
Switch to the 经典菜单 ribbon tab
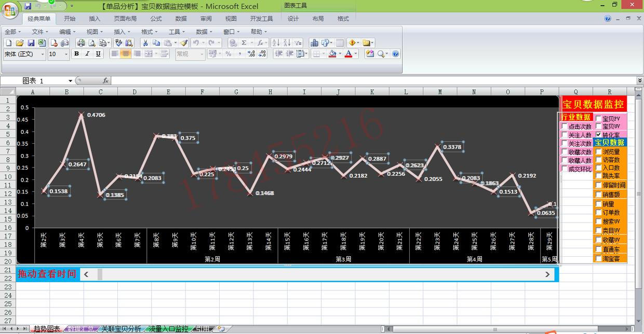pyautogui.click(x=39, y=19)
